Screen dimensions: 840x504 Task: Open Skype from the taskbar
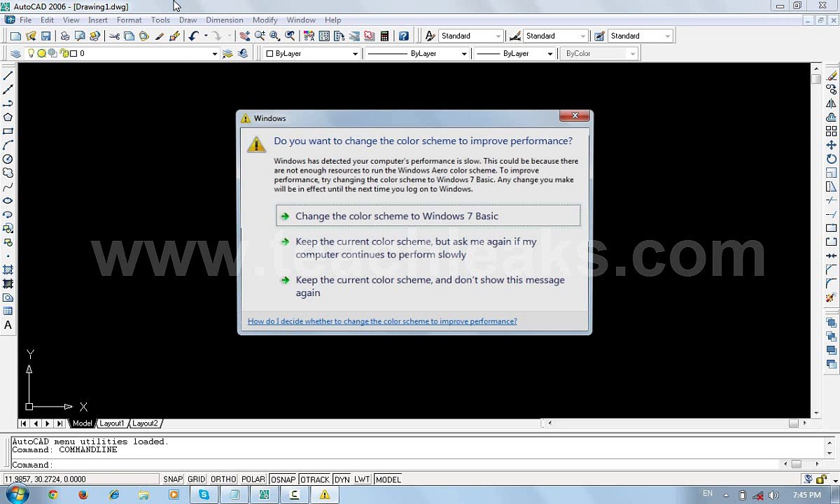204,494
